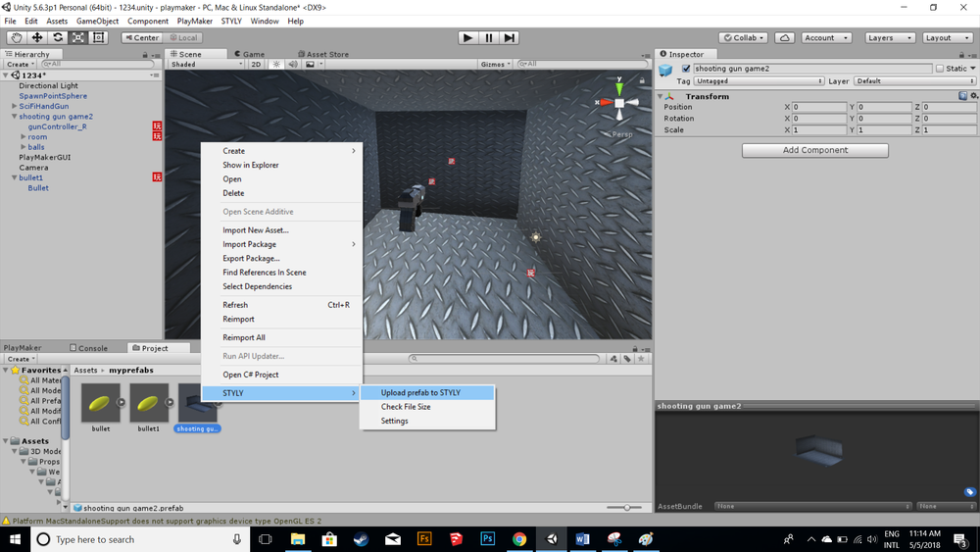Select the Move tool

pos(37,37)
